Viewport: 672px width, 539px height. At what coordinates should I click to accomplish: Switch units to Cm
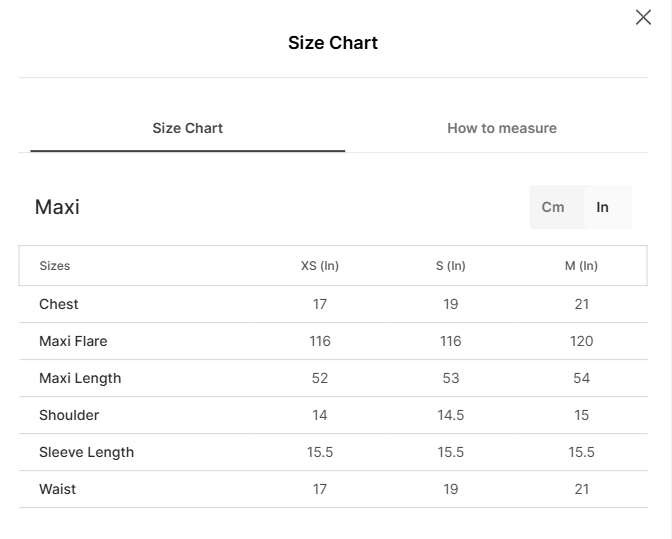[x=552, y=207]
